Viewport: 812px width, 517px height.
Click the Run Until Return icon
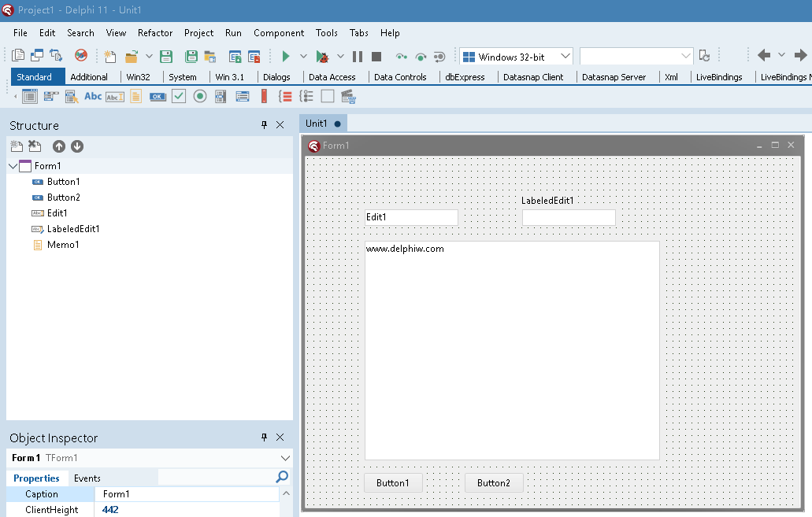tap(439, 57)
